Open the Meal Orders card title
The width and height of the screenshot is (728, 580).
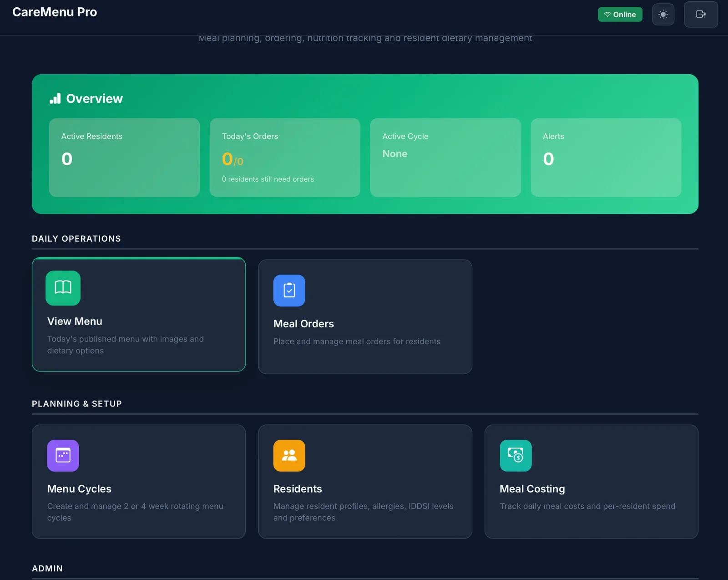[x=303, y=324]
